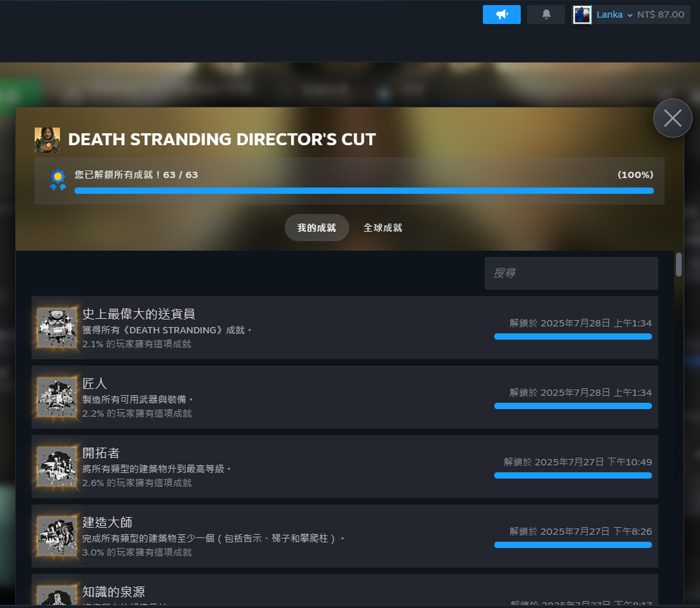The height and width of the screenshot is (608, 700).
Task: Click the (100%) completion label
Action: coord(635,174)
